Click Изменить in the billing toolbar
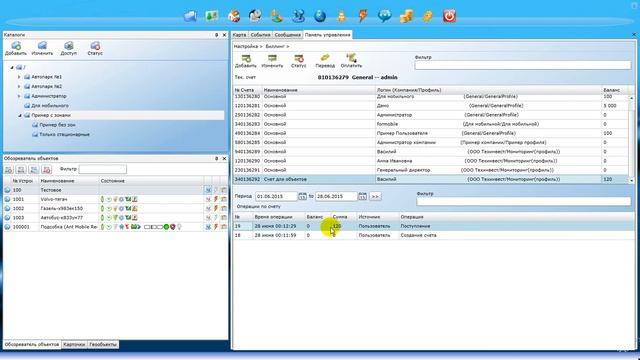 tap(272, 61)
